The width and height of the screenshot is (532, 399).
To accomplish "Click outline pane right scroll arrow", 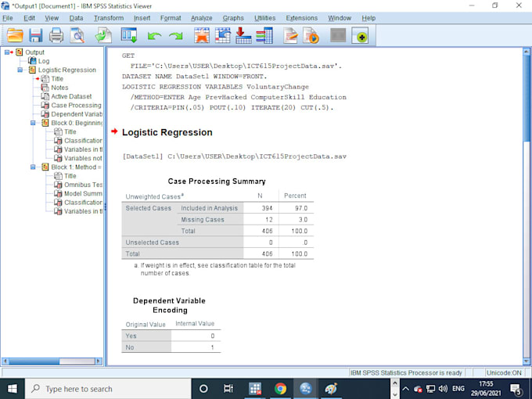I will (x=99, y=361).
